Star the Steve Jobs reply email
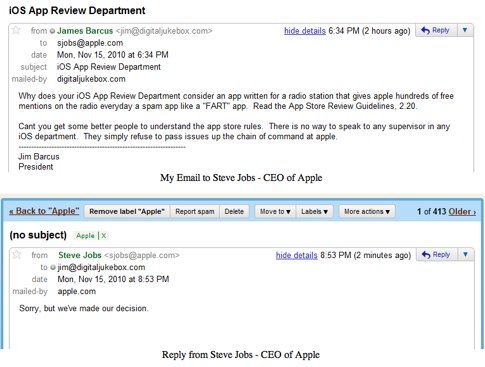 [16, 255]
